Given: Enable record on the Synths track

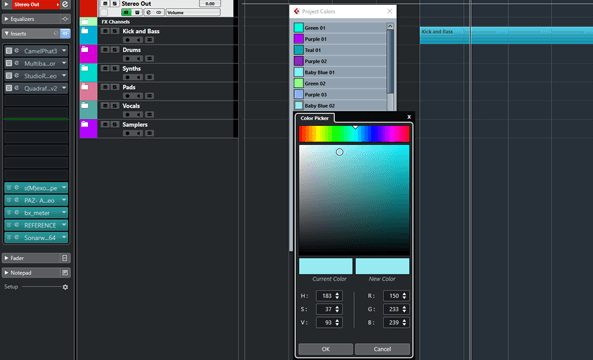Looking at the screenshot, I should [x=127, y=77].
